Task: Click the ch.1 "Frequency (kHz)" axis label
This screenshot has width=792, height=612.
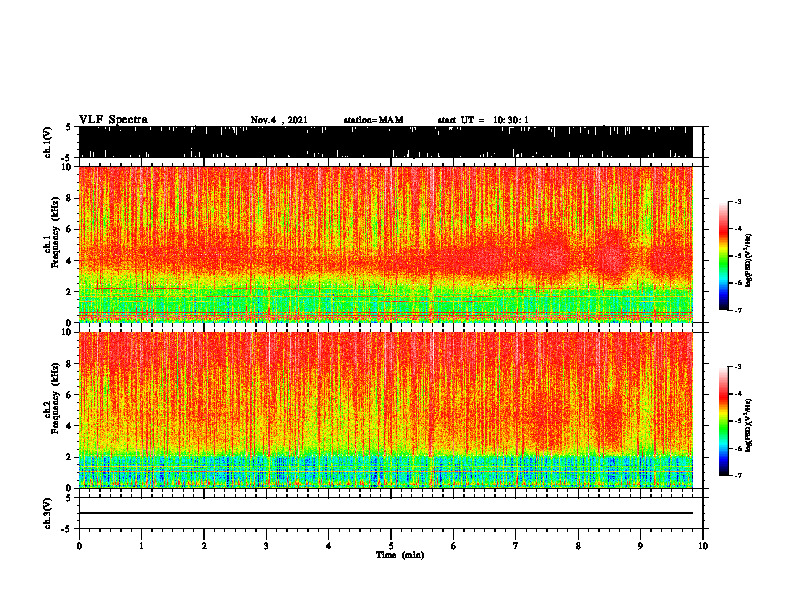Action: (55, 233)
